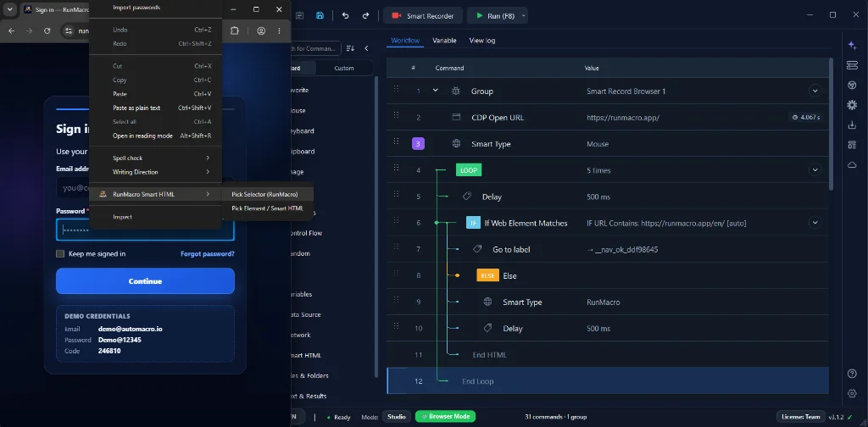Toggle Studio mode button

[397, 417]
